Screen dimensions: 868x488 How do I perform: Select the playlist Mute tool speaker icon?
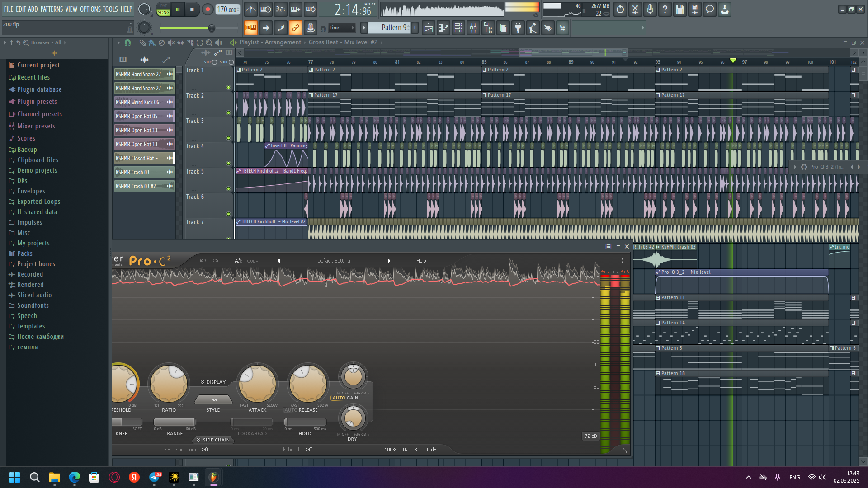pos(171,42)
